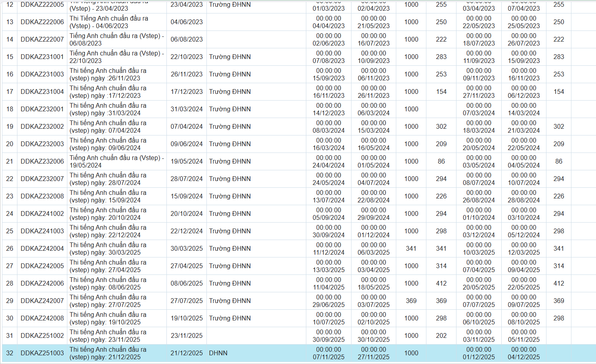Click exam code DDKAZ231001
The image size is (596, 364).
pos(42,57)
